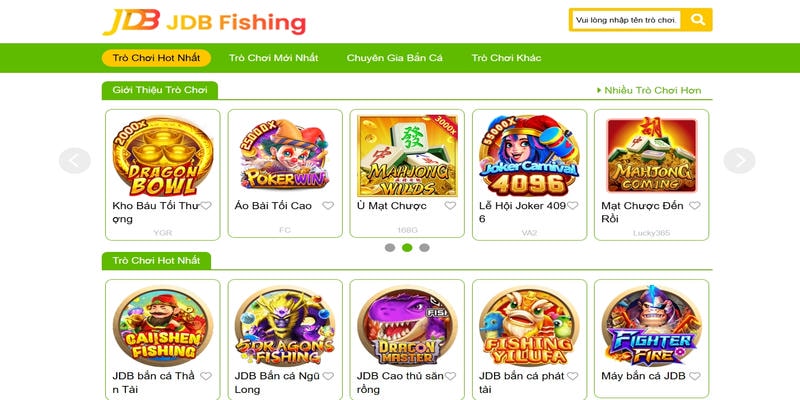This screenshot has width=800, height=400.
Task: Click the yellow search magnifier button
Action: [697, 20]
